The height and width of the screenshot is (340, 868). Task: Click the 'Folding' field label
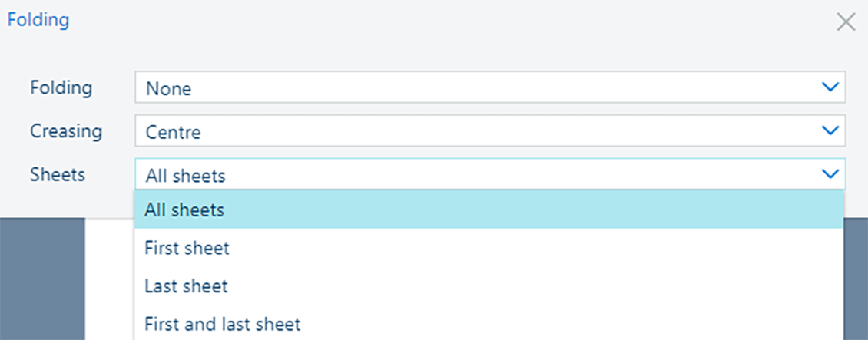click(x=61, y=87)
